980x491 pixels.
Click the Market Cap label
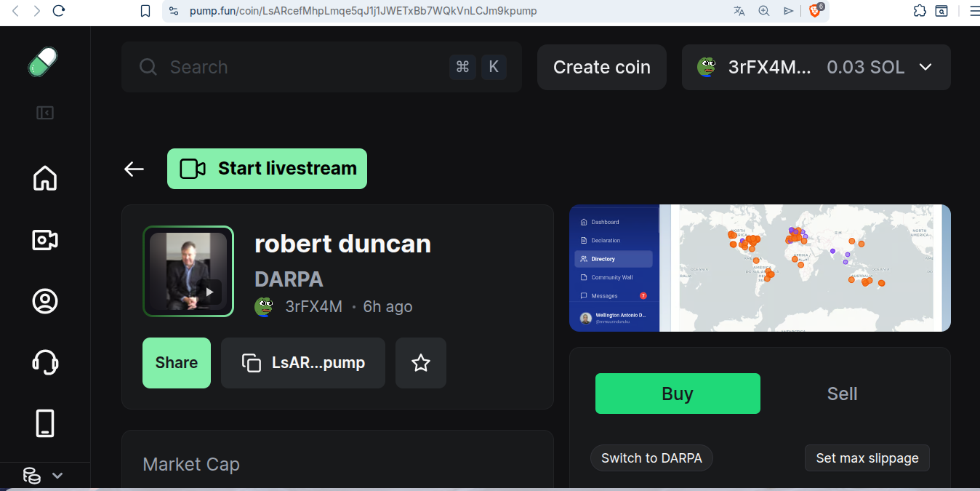191,464
